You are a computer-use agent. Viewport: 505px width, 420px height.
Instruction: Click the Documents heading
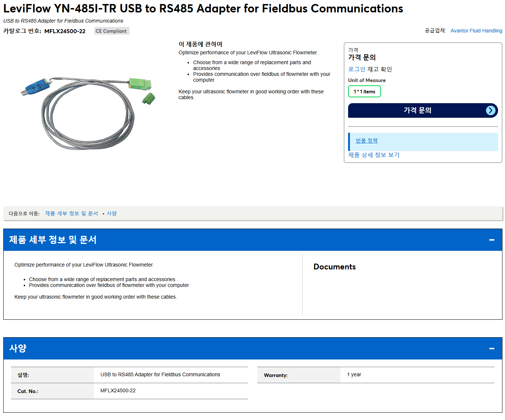click(x=335, y=267)
